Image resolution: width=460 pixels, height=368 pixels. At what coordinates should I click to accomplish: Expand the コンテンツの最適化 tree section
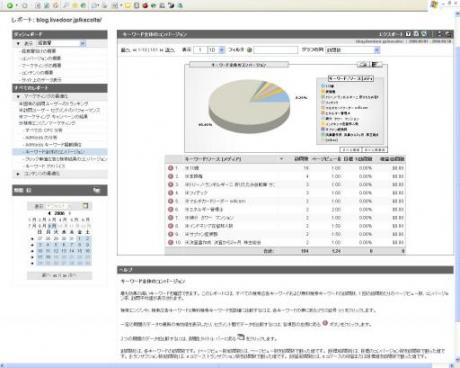coord(18,174)
